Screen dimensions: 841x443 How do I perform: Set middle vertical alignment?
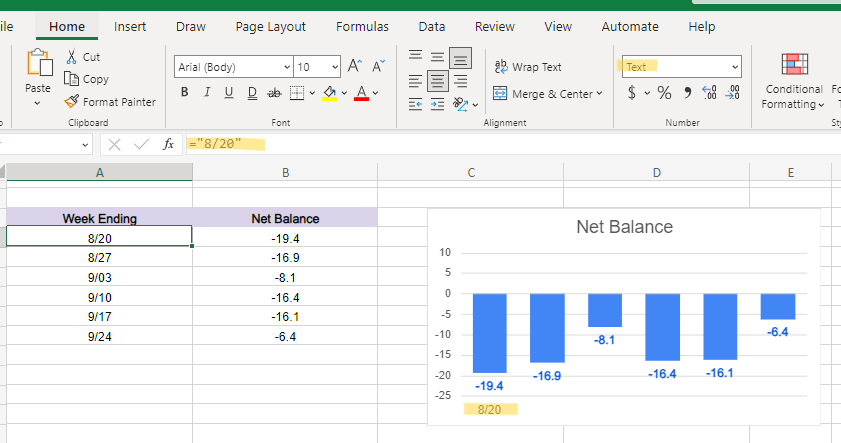(438, 56)
